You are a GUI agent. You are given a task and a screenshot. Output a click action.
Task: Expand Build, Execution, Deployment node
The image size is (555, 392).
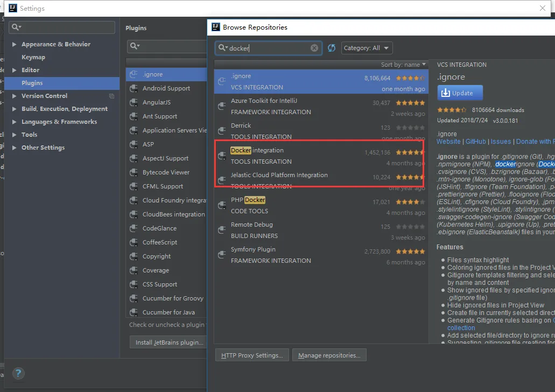pyautogui.click(x=14, y=109)
